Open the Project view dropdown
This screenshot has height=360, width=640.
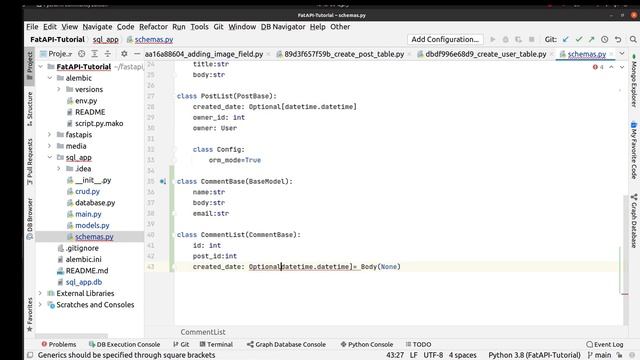[x=56, y=54]
